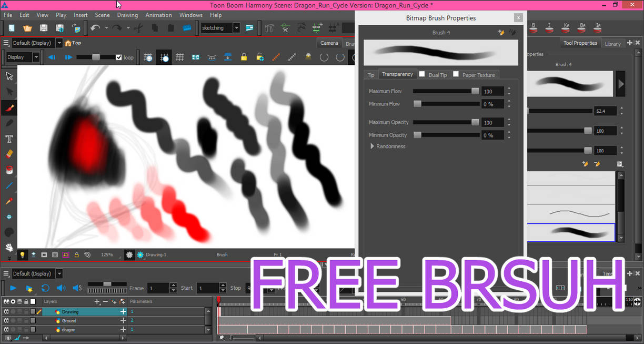Select the Brush tool in the tools toolbar
Viewport: 644px width, 344px height.
(9, 107)
